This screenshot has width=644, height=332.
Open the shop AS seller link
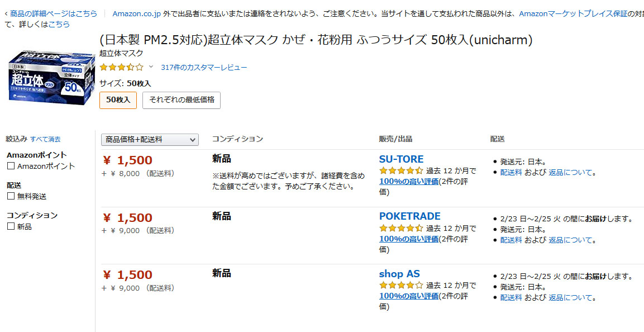tap(399, 274)
